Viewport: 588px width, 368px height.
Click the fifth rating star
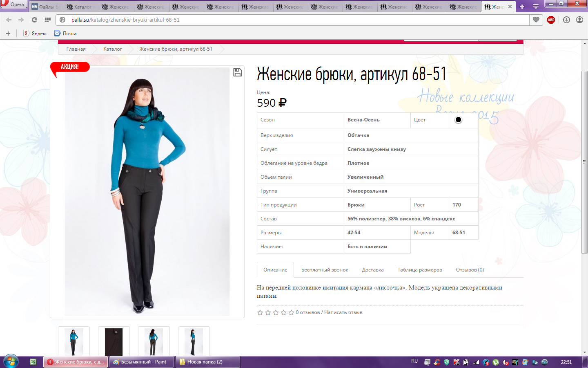click(x=291, y=312)
